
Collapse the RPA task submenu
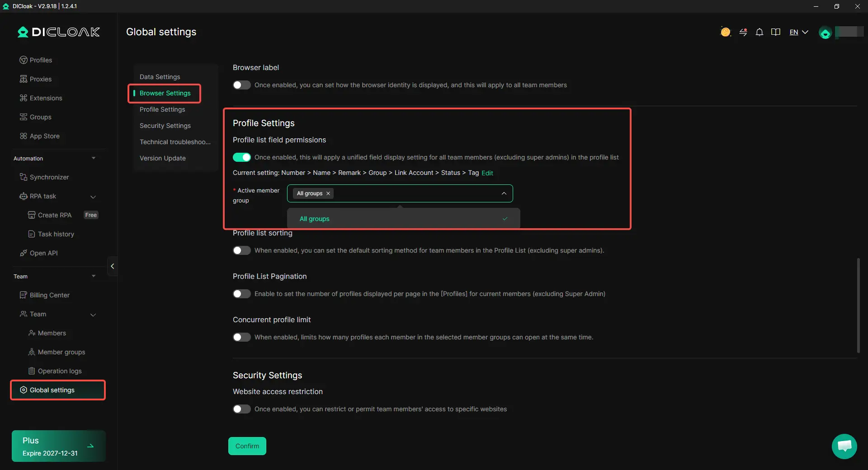coord(93,197)
